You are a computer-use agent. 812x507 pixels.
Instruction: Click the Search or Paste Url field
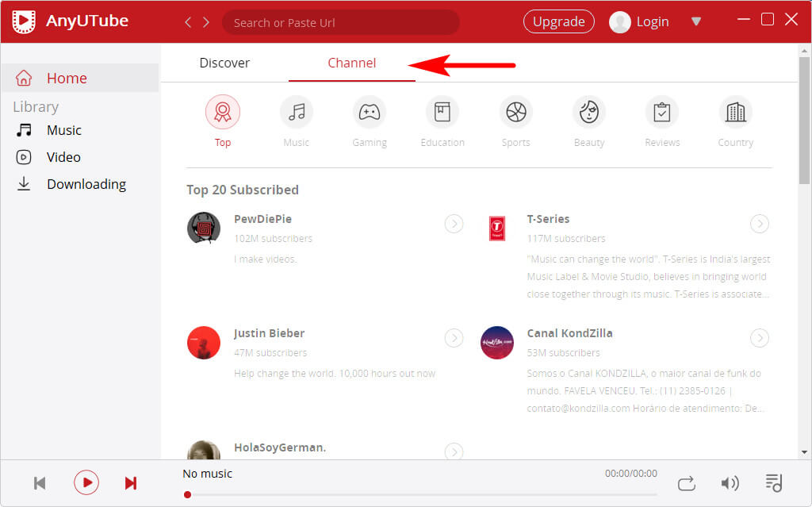341,22
